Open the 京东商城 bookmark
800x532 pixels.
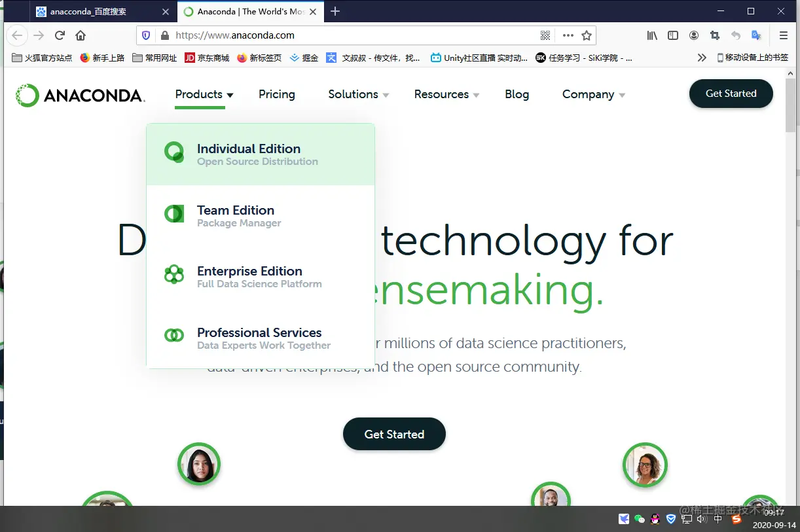coord(207,58)
